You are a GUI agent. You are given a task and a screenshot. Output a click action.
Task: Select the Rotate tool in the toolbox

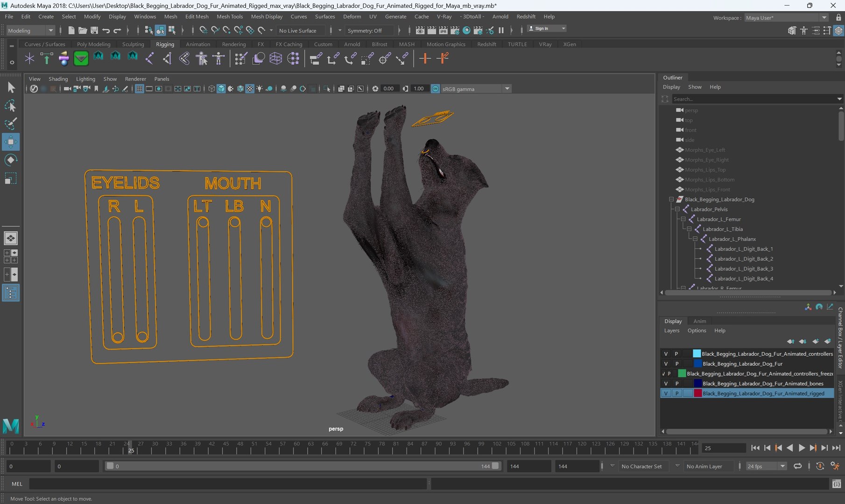(x=11, y=160)
